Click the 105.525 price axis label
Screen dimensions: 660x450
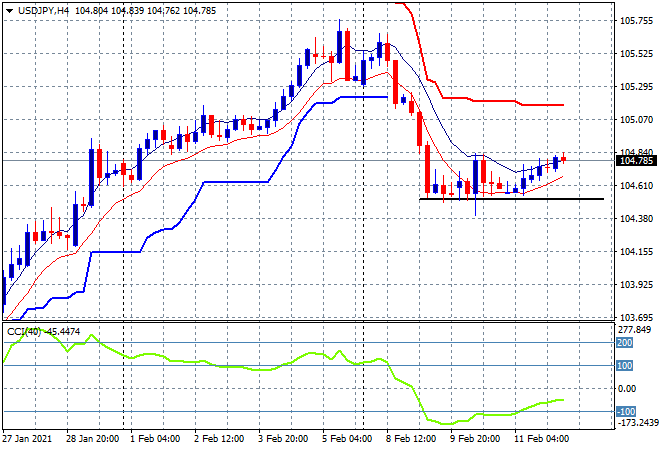click(636, 54)
